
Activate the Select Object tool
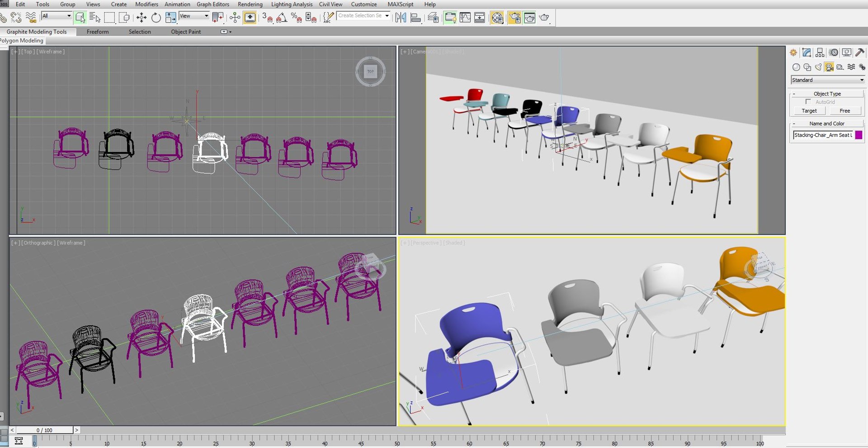[80, 18]
